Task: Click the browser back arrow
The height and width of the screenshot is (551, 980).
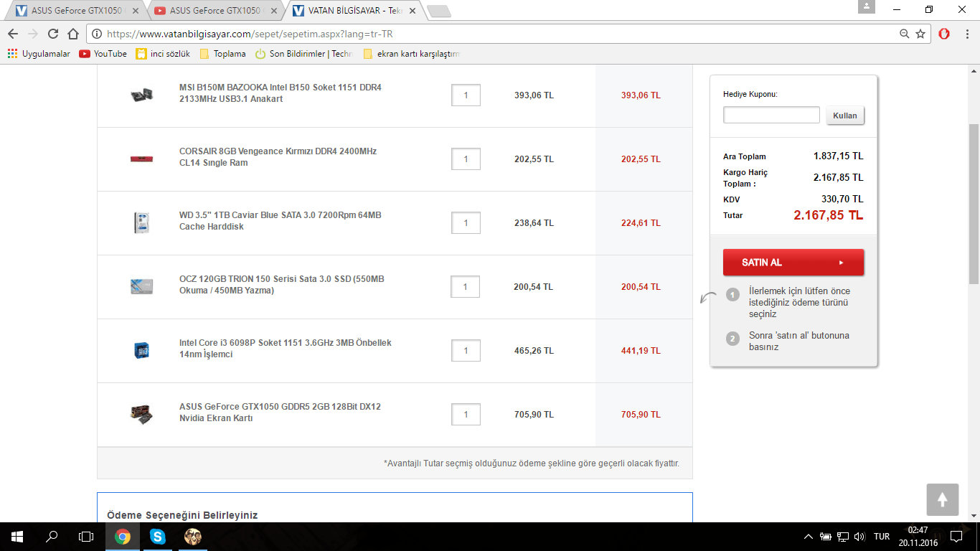Action: click(x=13, y=34)
